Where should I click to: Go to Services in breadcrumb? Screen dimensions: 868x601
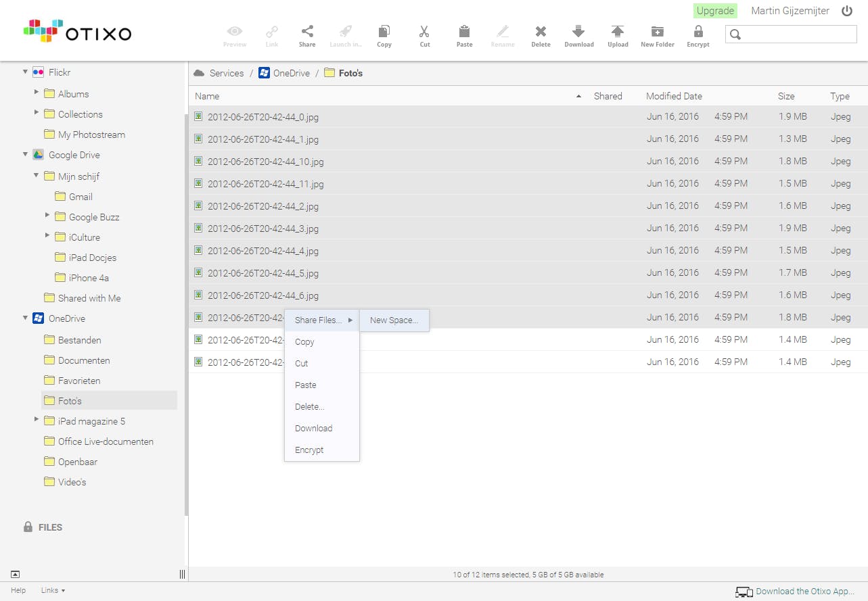point(227,73)
